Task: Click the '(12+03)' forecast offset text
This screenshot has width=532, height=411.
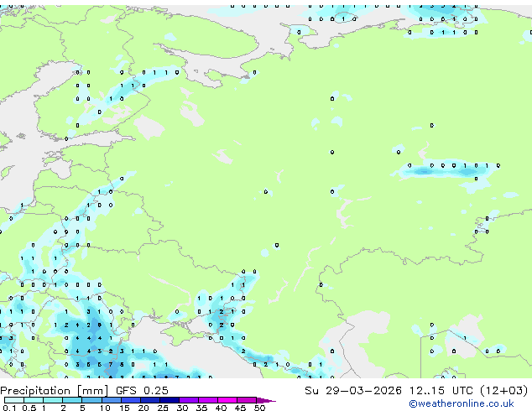Action: (x=504, y=390)
